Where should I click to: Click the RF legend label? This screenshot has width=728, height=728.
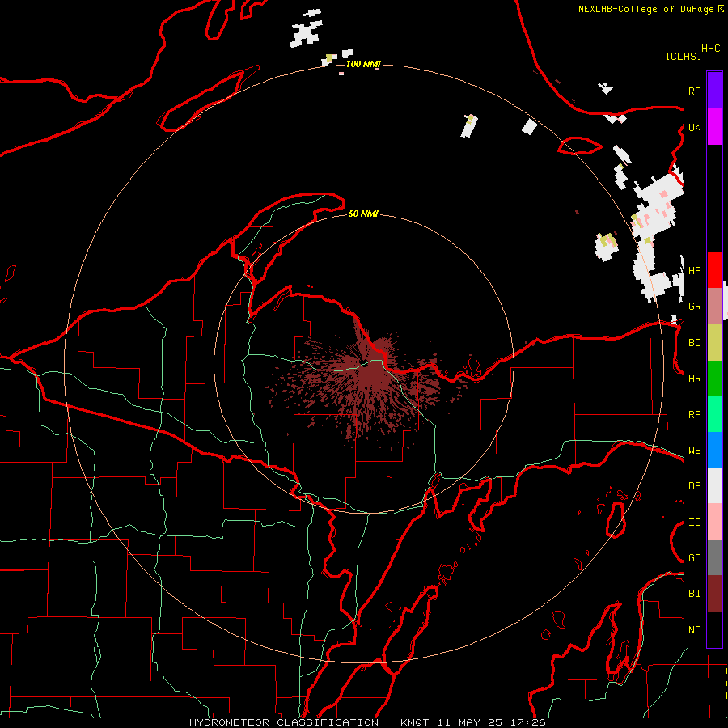coord(694,91)
